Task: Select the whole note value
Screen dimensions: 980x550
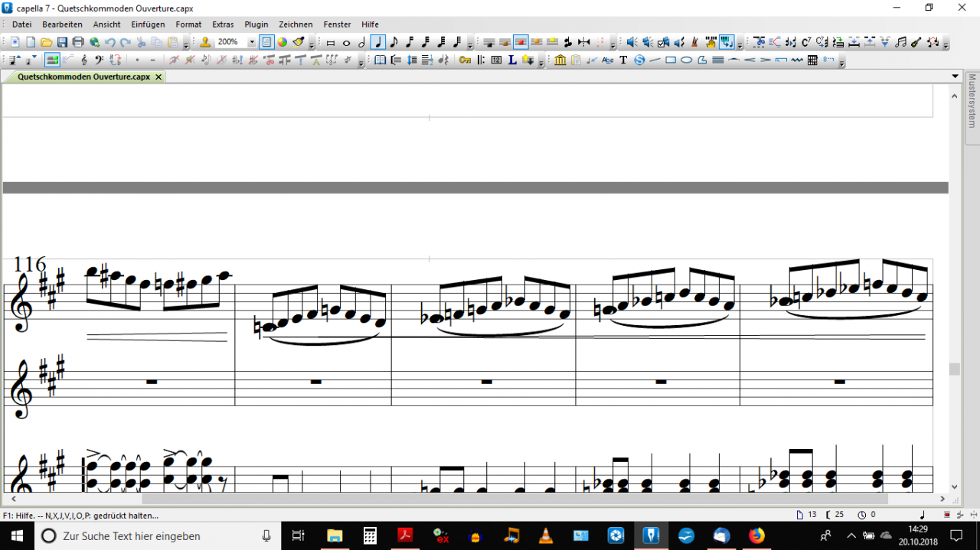Action: pos(346,43)
